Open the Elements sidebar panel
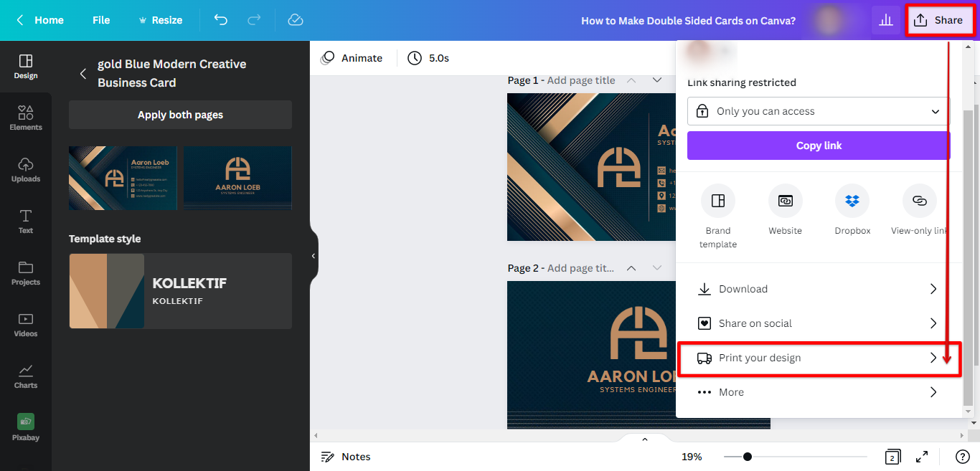 tap(26, 118)
